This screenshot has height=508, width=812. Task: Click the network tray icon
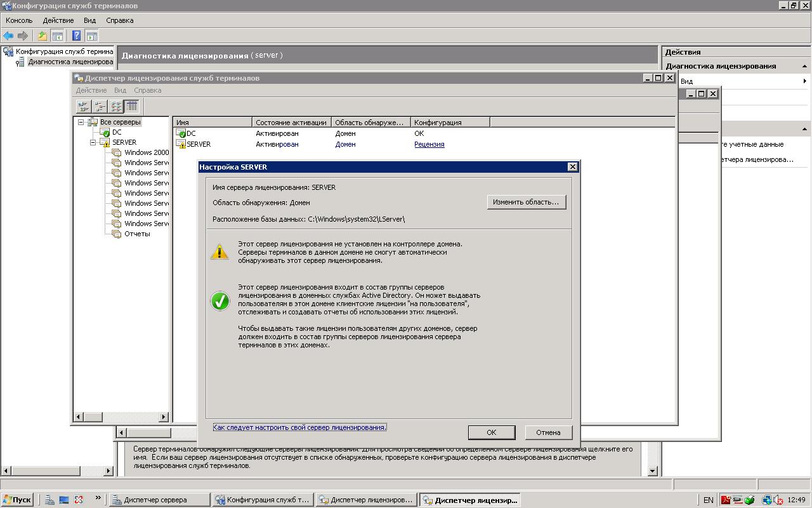(767, 500)
